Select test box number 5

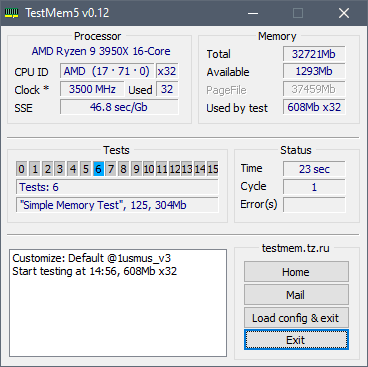coord(86,169)
